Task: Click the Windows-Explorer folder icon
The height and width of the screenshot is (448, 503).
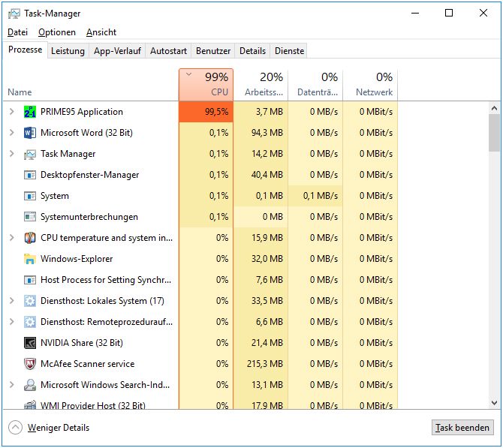Action: [x=30, y=259]
